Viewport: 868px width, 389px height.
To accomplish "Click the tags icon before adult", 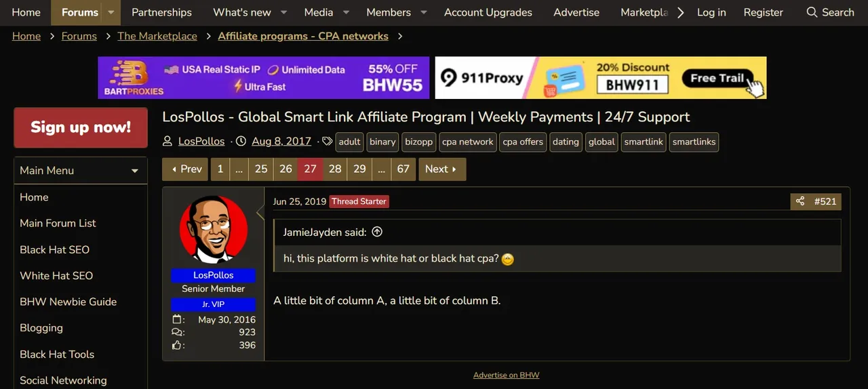I will click(328, 142).
